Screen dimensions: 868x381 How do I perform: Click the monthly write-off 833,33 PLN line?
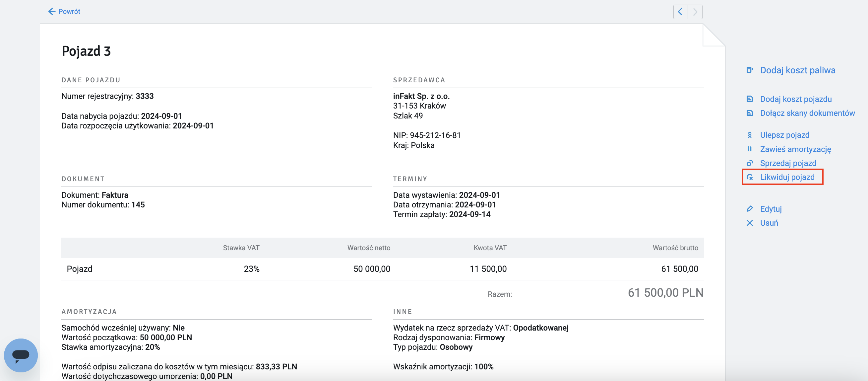179,367
